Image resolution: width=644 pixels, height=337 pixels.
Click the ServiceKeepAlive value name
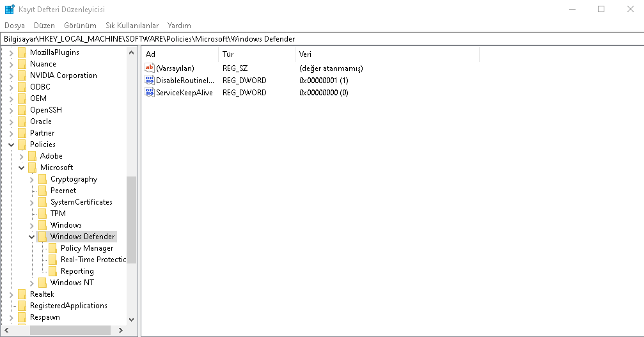click(x=184, y=92)
